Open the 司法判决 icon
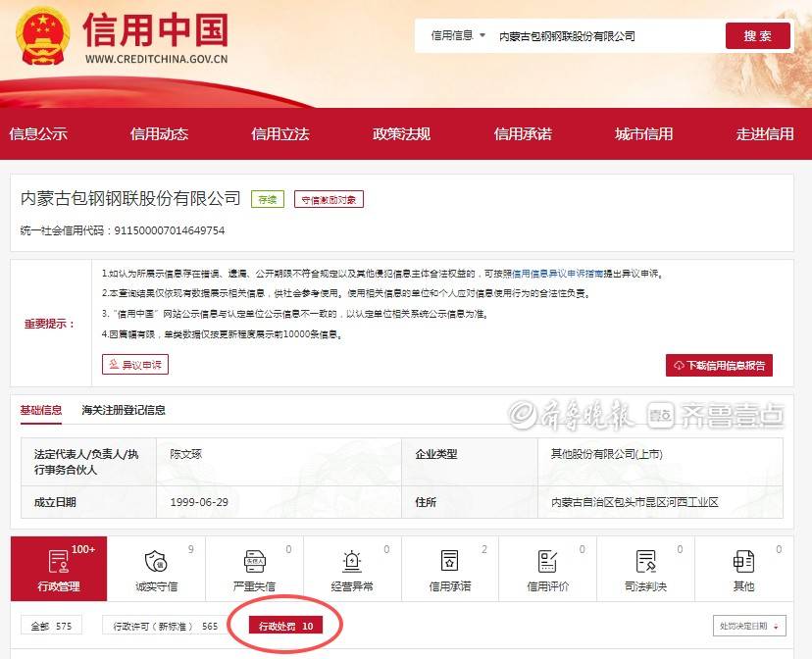 645,561
